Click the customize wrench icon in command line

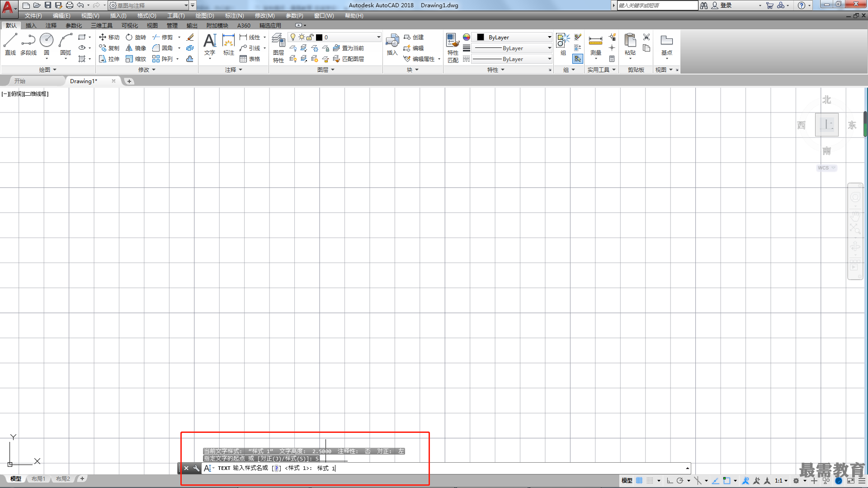(196, 468)
